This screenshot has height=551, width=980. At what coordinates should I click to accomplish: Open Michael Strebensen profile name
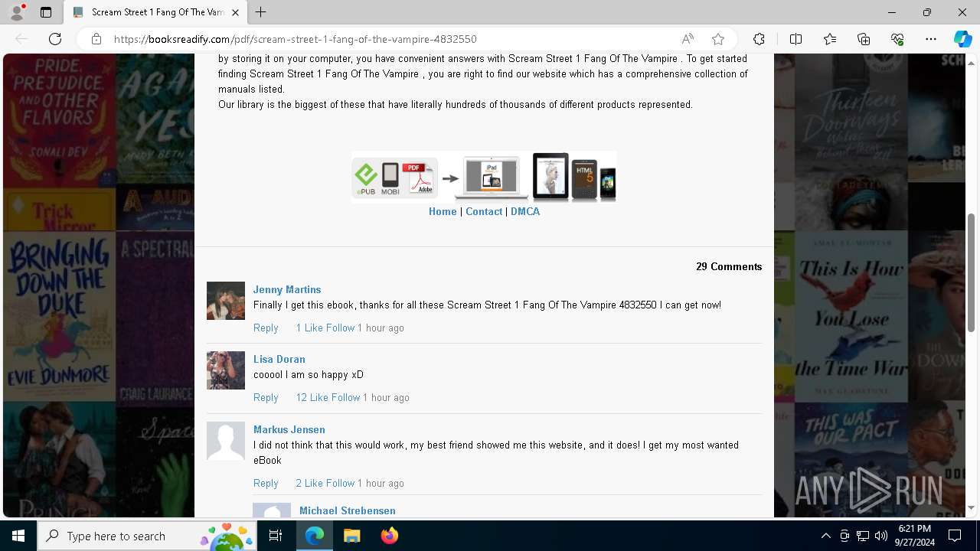pos(348,510)
